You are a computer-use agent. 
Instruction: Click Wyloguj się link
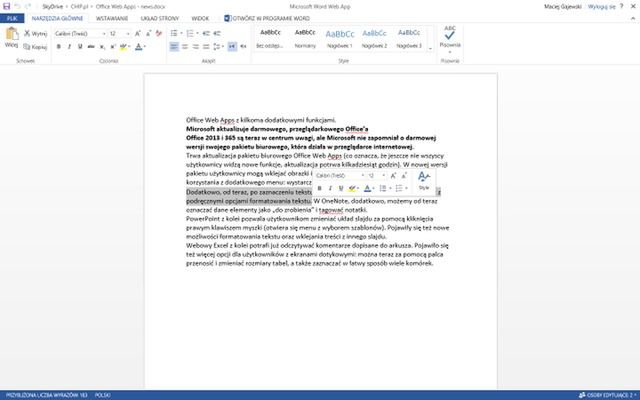click(x=601, y=7)
